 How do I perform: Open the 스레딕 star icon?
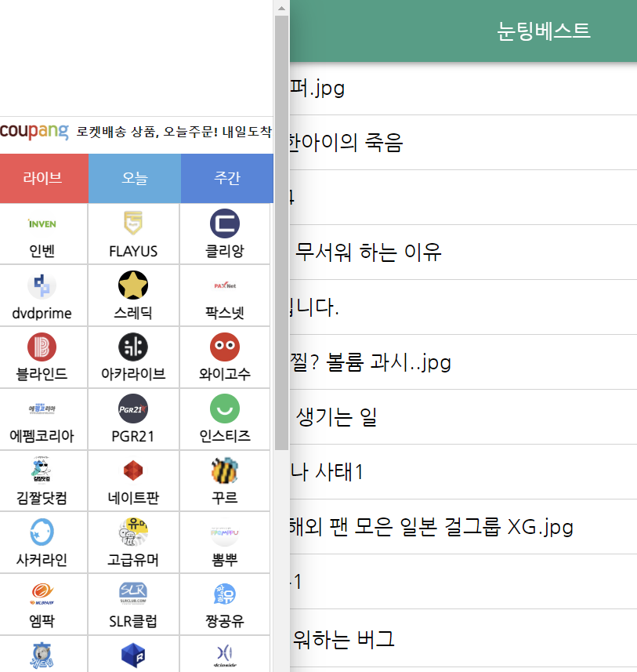coord(133,285)
